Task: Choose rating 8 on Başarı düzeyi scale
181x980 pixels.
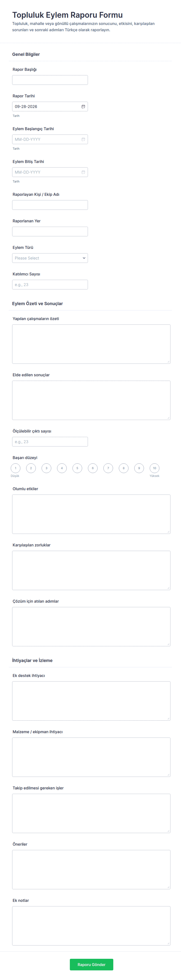Action: [124, 468]
